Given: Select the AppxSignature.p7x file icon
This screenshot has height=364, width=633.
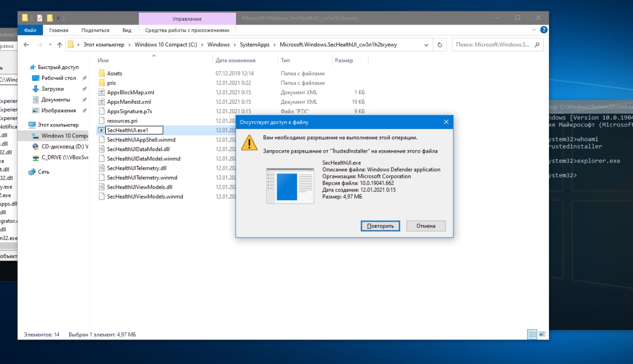Looking at the screenshot, I should [102, 111].
